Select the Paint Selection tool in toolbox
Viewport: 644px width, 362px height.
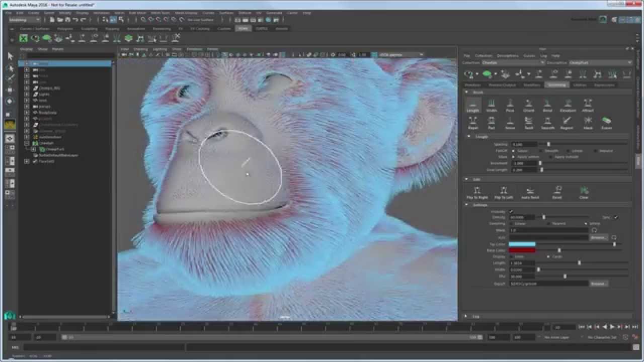(x=10, y=78)
